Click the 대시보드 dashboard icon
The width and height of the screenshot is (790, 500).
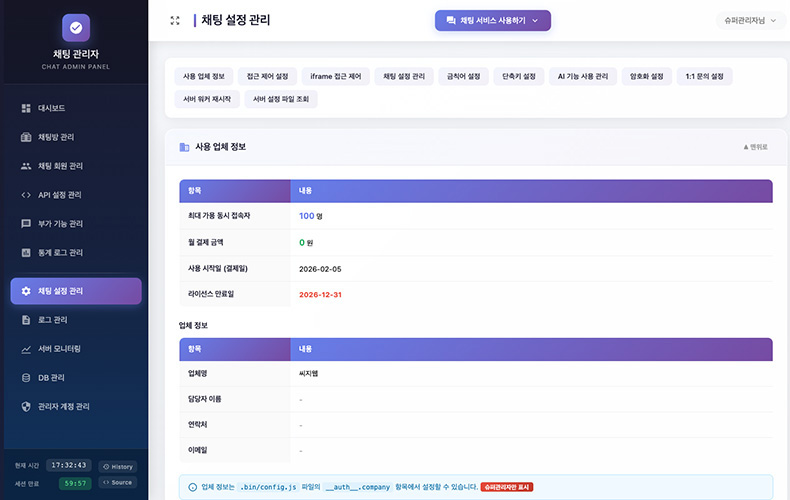(26, 108)
